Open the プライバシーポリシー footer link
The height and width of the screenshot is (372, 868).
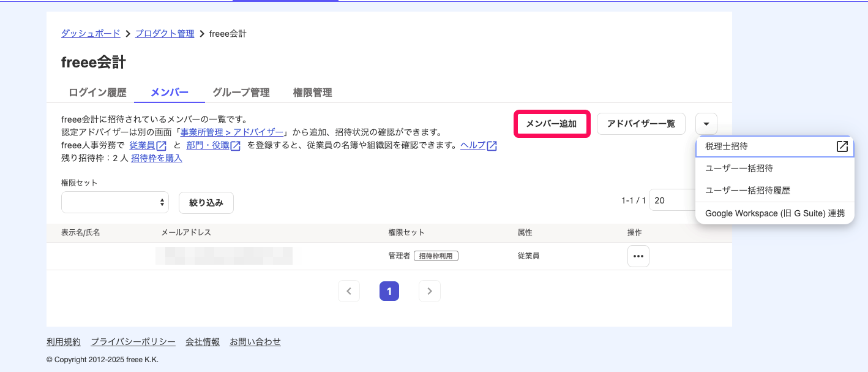tap(133, 342)
